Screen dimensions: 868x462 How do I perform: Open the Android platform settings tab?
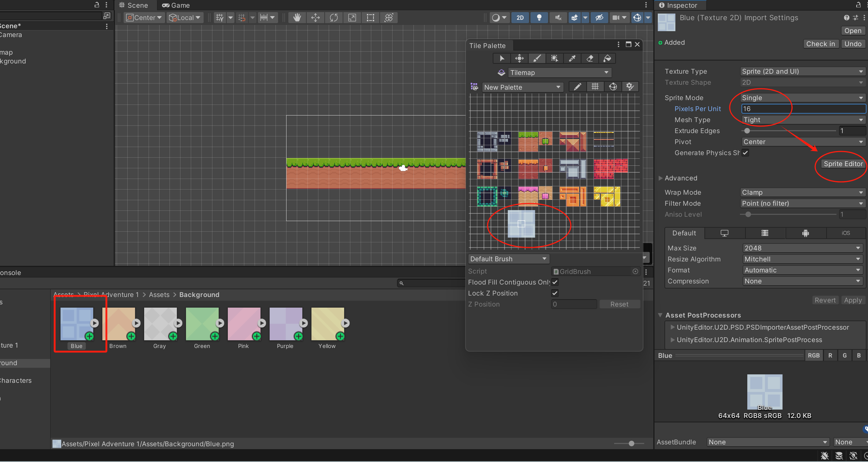pos(805,233)
